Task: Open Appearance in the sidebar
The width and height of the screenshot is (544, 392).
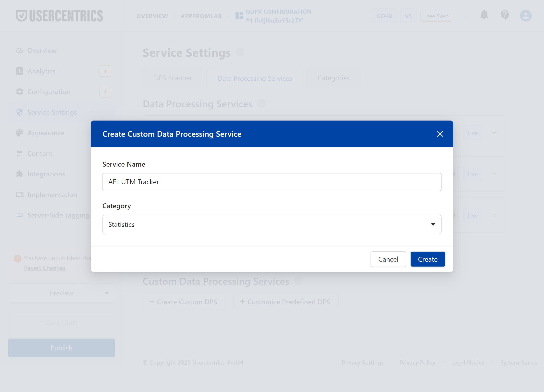Action: tap(46, 133)
